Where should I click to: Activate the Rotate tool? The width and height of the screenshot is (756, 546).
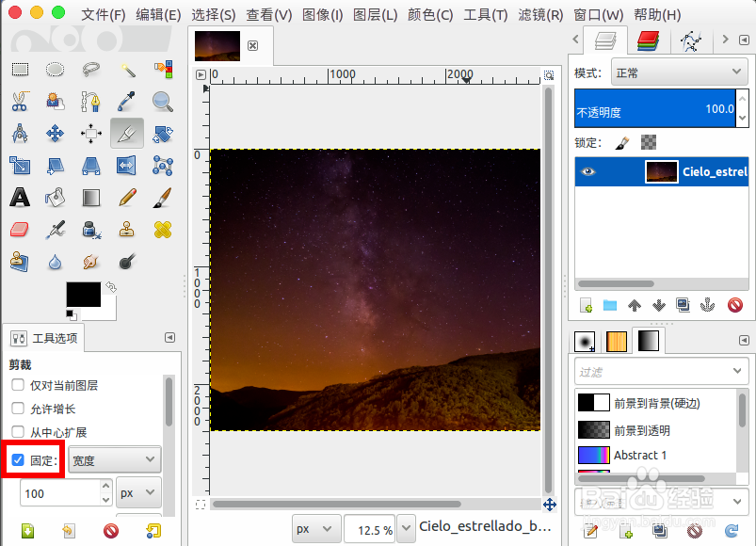[163, 134]
